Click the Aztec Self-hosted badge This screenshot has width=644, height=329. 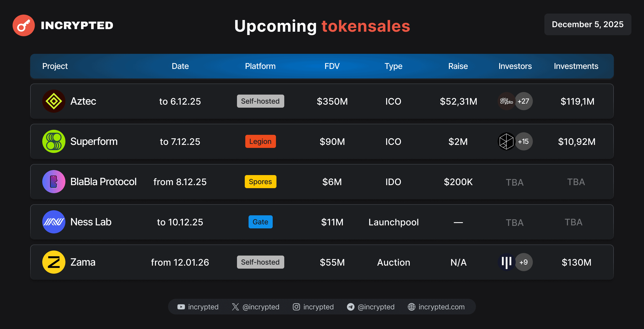260,101
